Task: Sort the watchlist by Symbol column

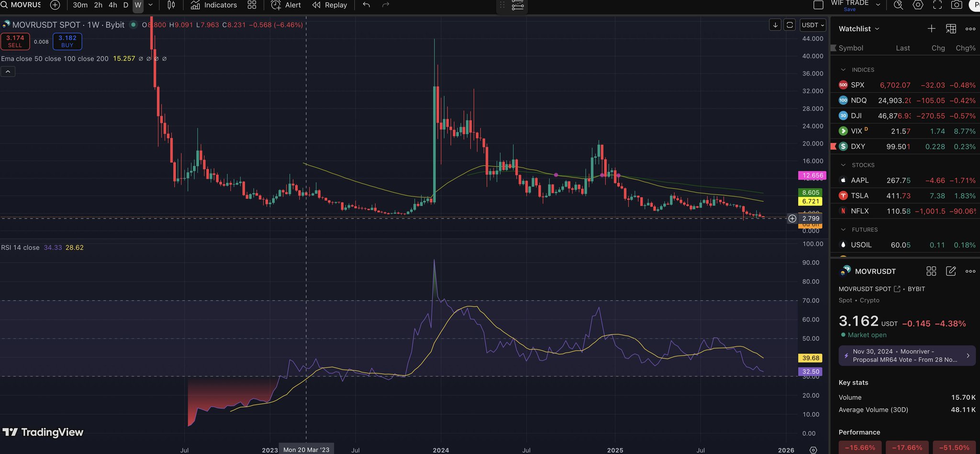Action: point(851,48)
